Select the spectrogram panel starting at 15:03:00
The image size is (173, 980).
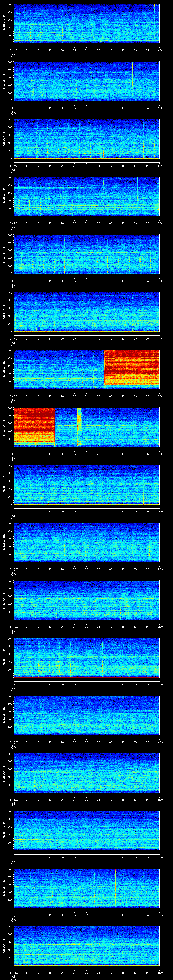[x=86, y=139]
